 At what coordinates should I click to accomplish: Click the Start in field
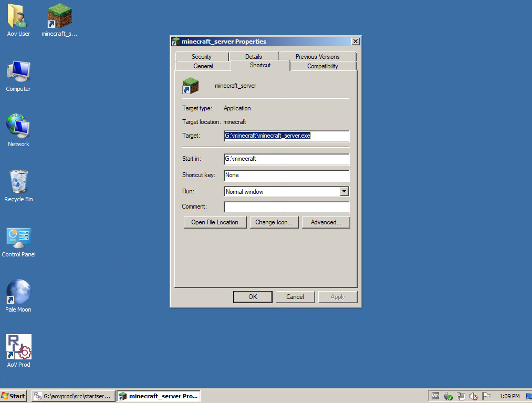point(286,159)
